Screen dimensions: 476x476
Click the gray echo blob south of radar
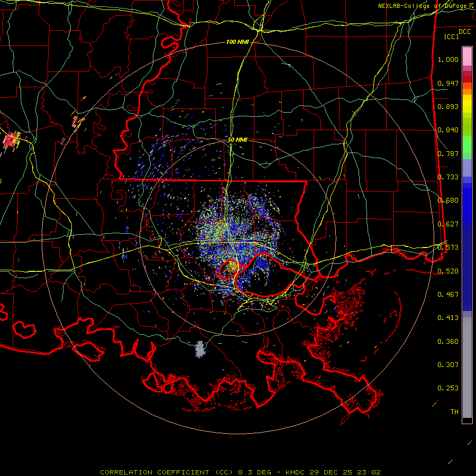[200, 349]
